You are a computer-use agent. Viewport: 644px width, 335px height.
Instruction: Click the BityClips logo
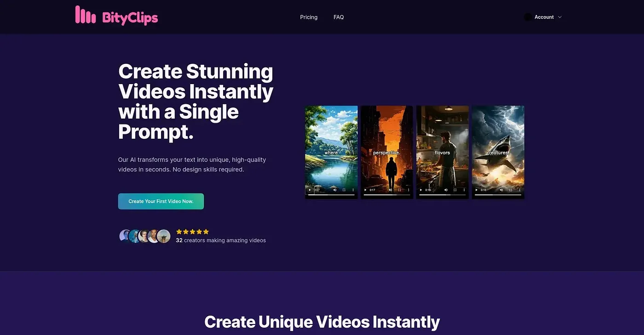(x=117, y=16)
